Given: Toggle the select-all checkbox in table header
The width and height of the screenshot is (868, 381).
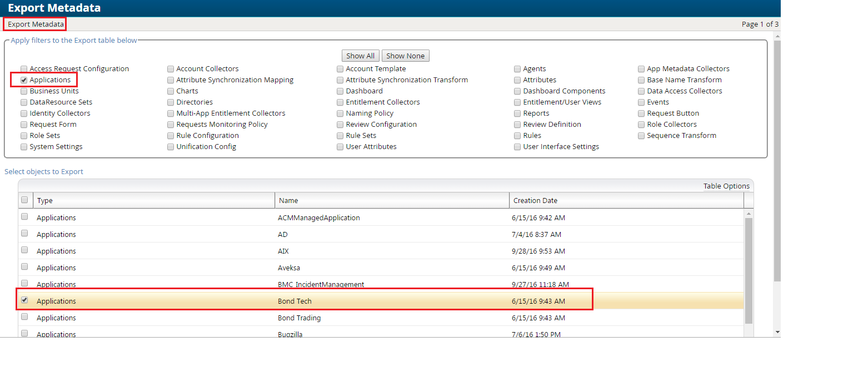Looking at the screenshot, I should click(24, 200).
